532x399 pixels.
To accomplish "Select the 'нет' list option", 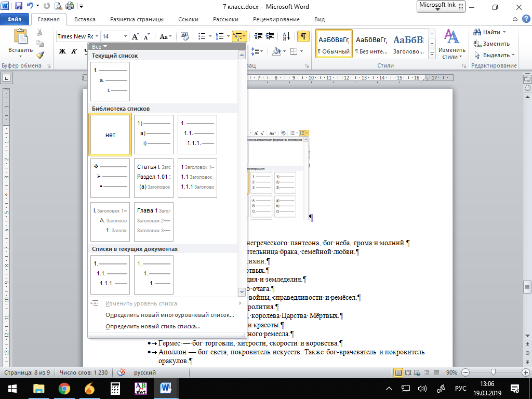I will 110,135.
